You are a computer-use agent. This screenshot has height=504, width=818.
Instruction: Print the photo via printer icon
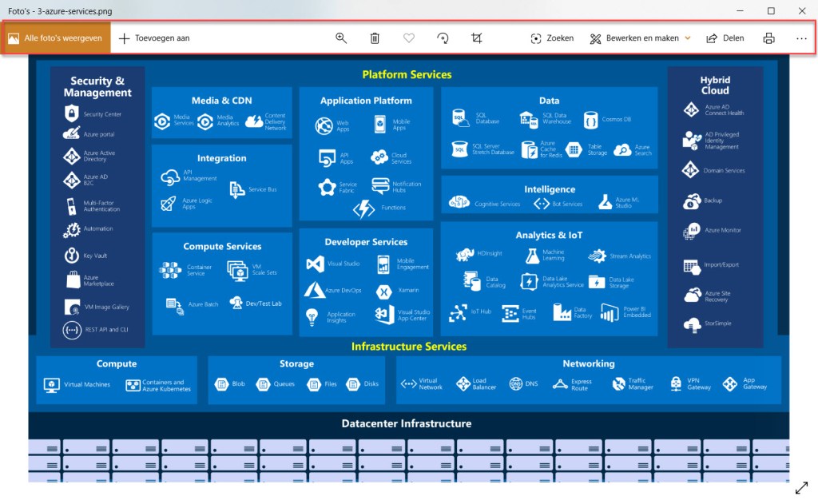coord(768,38)
